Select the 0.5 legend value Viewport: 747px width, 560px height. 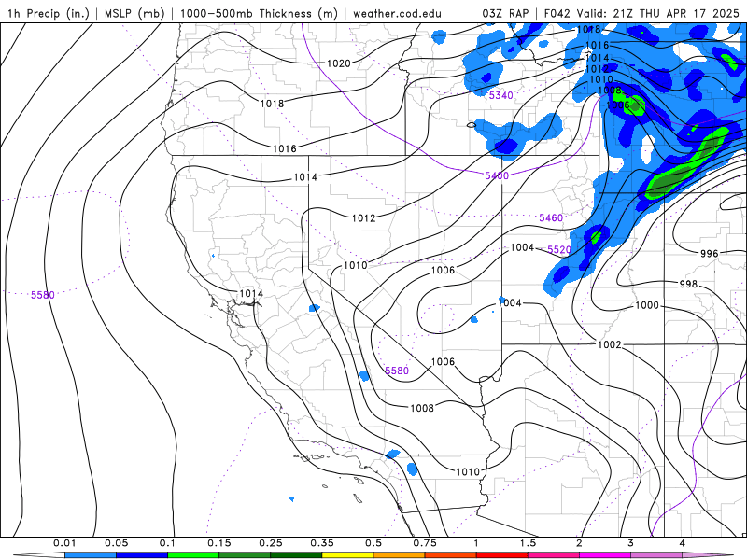[373, 543]
